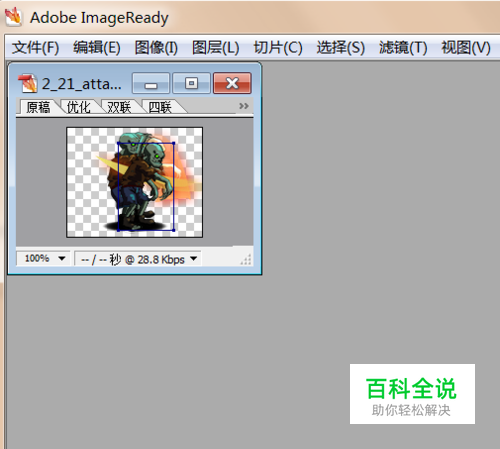500x449 pixels.
Task: Open the 视图(V) menu
Action: tap(466, 48)
